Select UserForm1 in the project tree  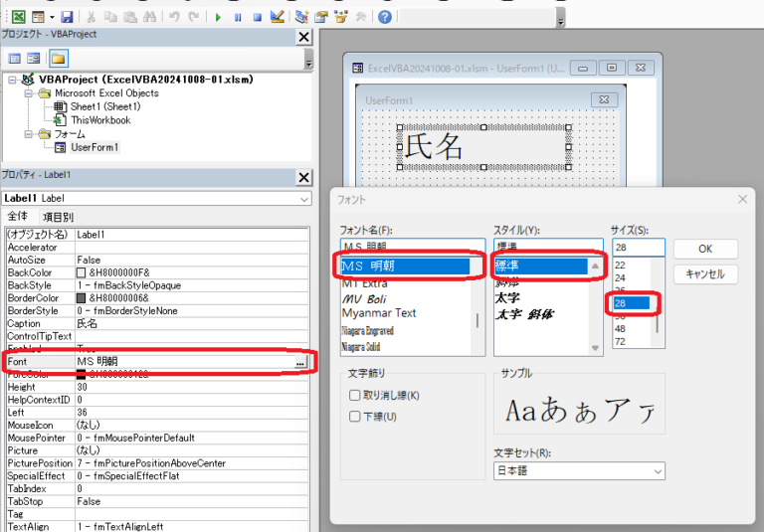coord(95,147)
